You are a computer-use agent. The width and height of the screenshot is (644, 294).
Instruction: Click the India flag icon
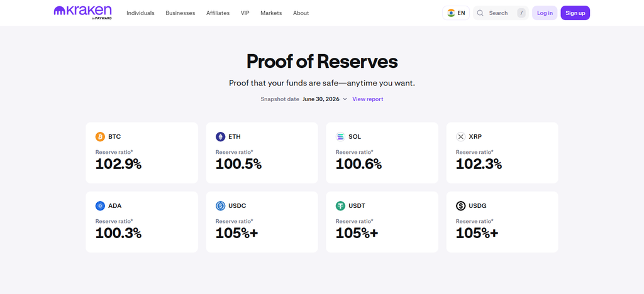(x=451, y=13)
